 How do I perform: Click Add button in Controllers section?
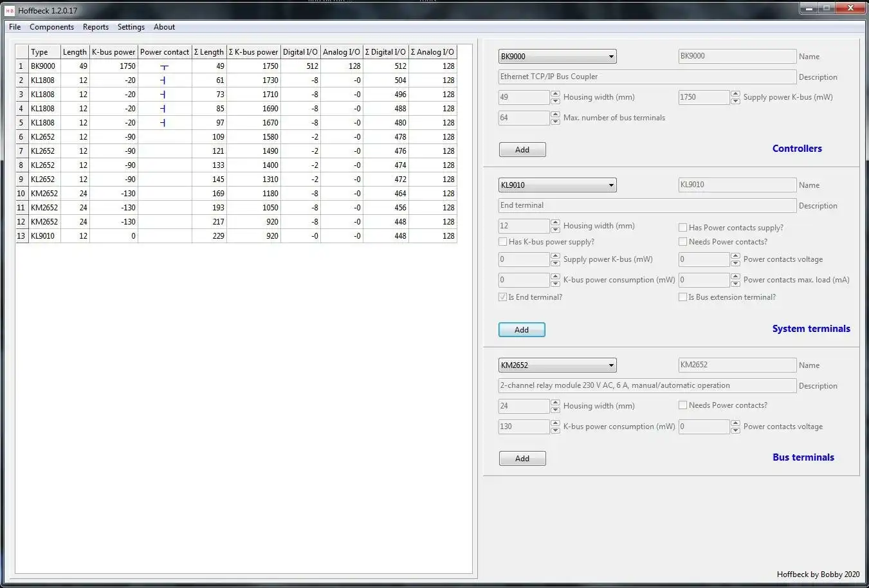[522, 150]
